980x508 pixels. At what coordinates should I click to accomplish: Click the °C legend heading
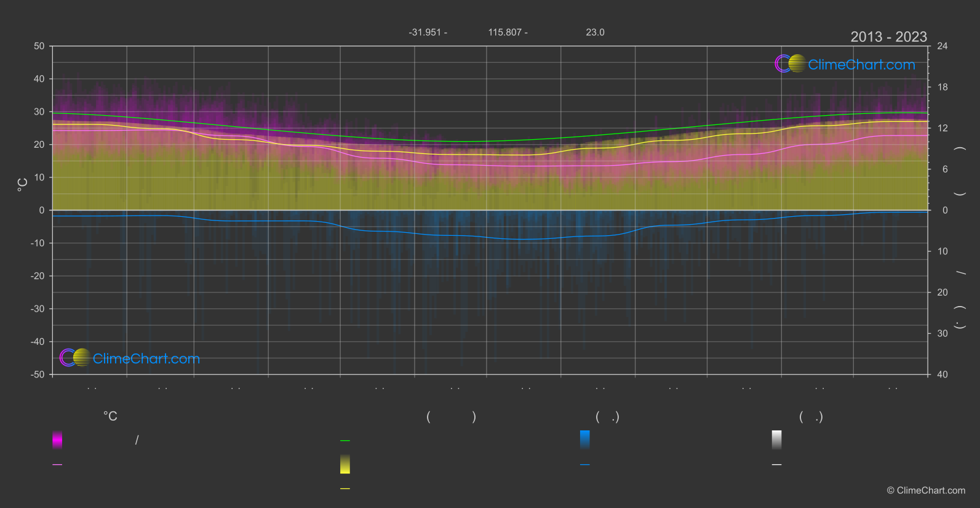[x=110, y=416]
